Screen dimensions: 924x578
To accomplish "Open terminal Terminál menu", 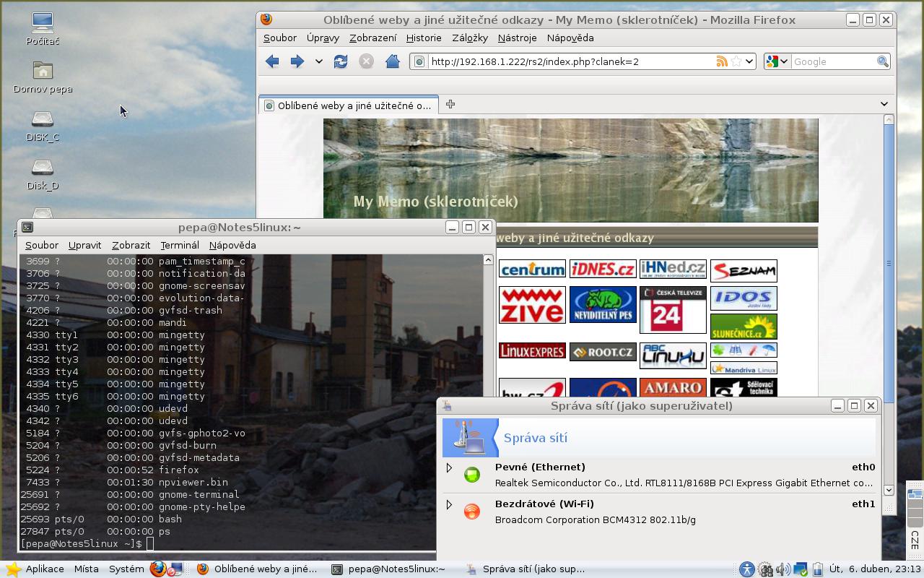I will coord(180,245).
